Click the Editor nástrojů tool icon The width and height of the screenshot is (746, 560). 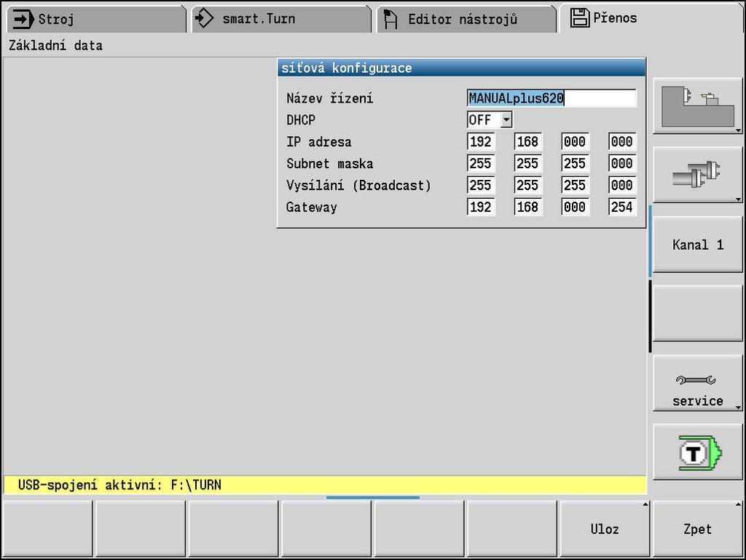(390, 20)
